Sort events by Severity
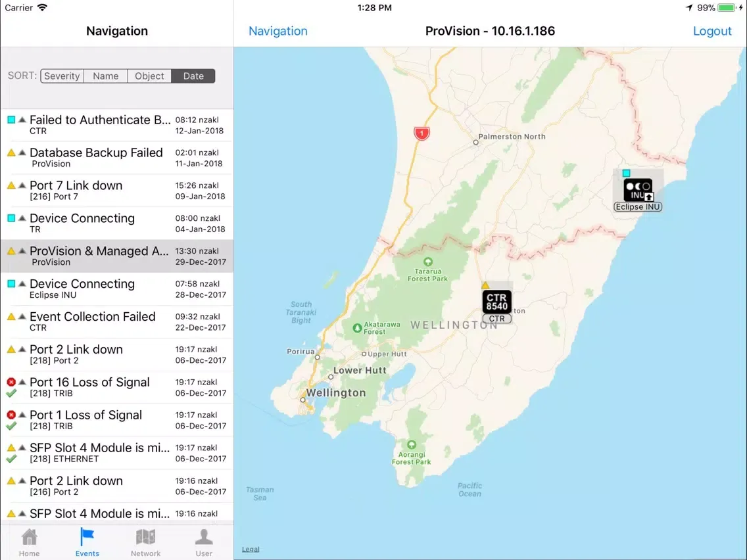Image resolution: width=747 pixels, height=560 pixels. pos(62,76)
